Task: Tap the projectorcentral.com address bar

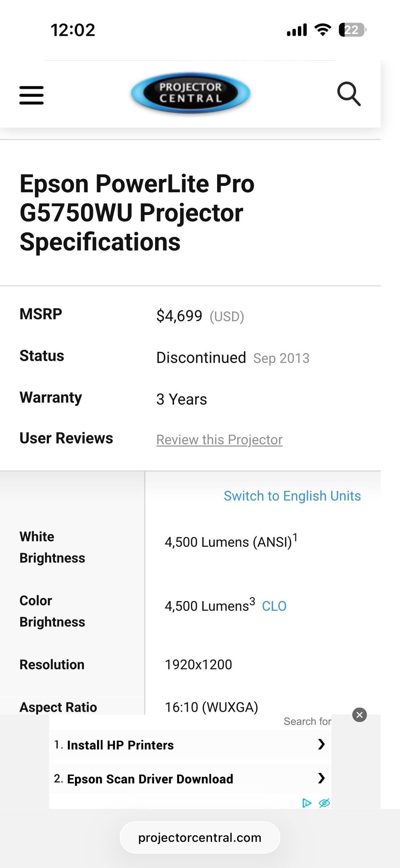Action: (x=200, y=838)
